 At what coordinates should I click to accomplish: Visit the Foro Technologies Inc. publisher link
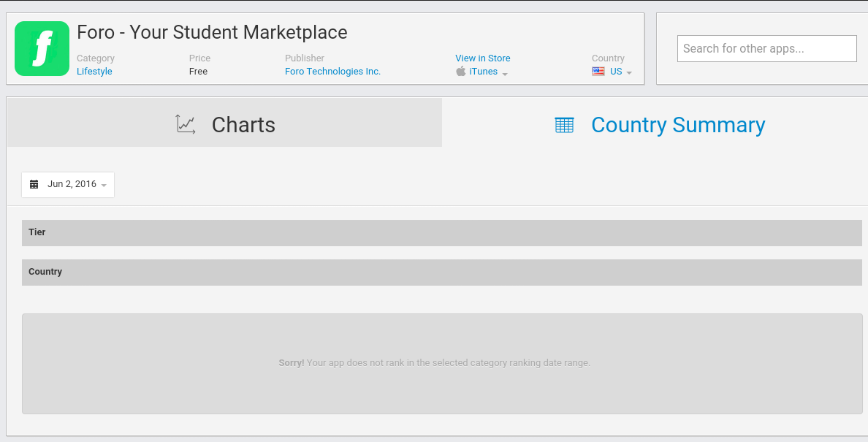332,72
